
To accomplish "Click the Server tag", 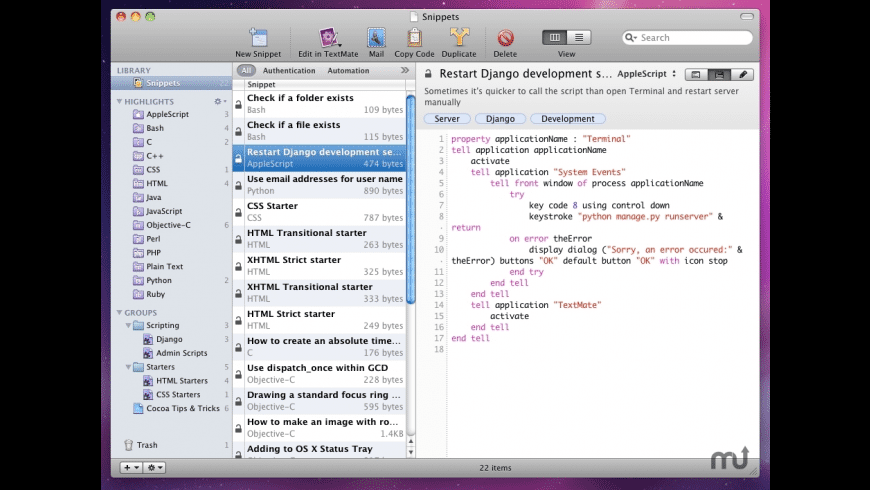I will click(447, 119).
